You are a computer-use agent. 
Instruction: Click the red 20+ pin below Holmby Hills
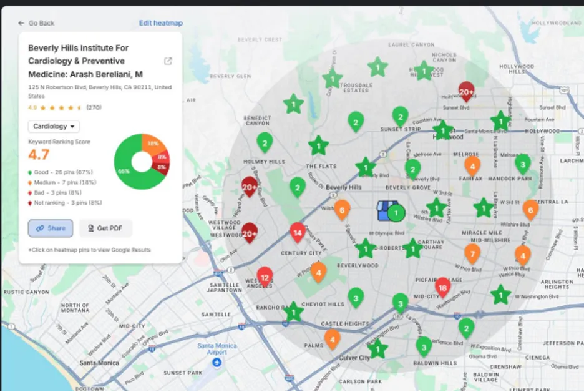tap(250, 187)
